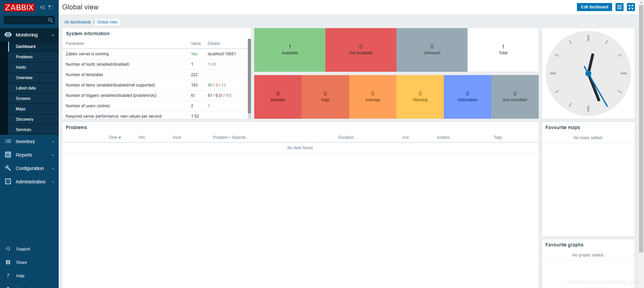Click the Total hosts tile
The image size is (644, 288).
coord(503,50)
